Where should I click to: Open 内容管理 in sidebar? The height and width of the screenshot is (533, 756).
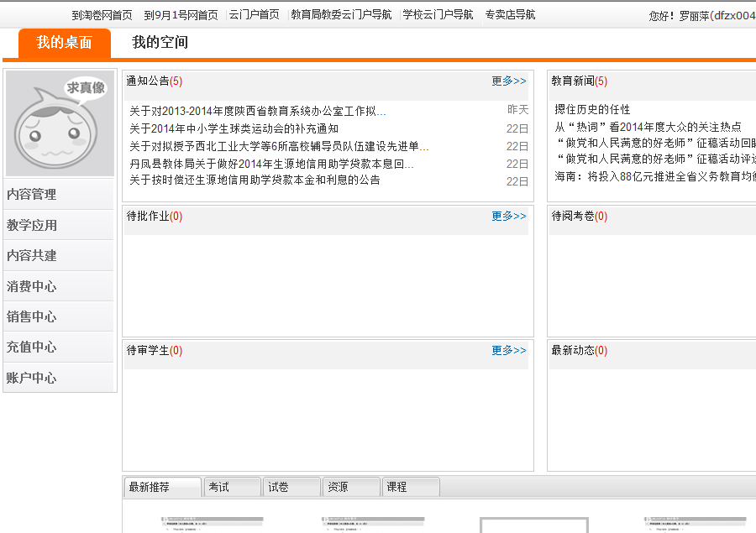tap(32, 195)
